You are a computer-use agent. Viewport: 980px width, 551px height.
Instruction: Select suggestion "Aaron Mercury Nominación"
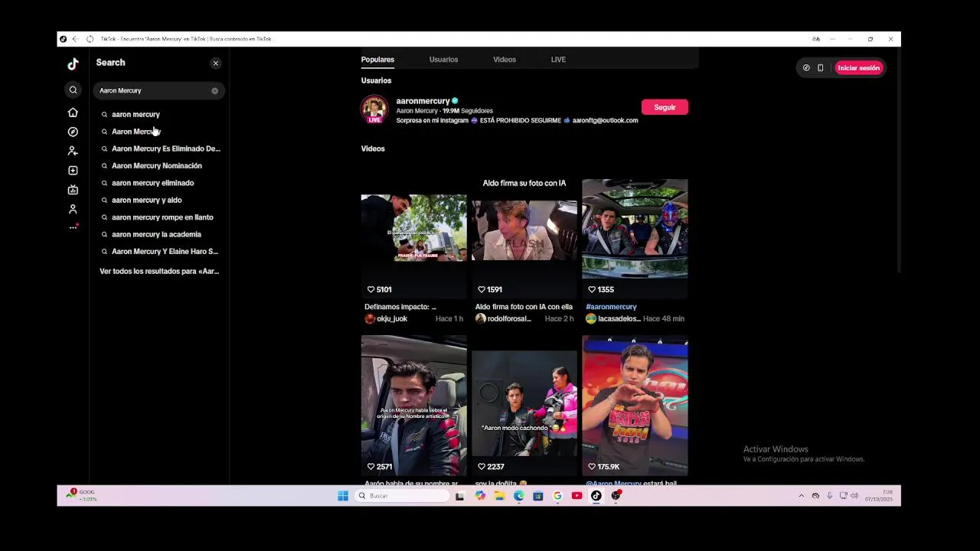(157, 165)
